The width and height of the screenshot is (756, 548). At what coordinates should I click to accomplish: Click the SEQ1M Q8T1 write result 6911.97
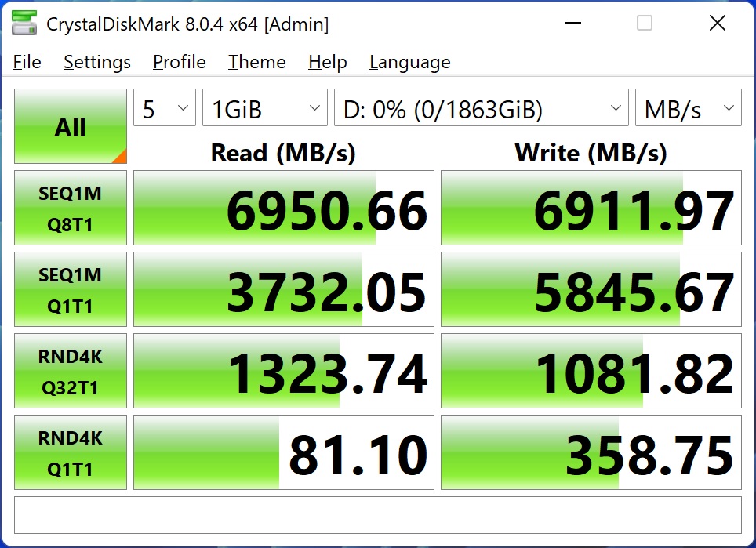point(591,208)
